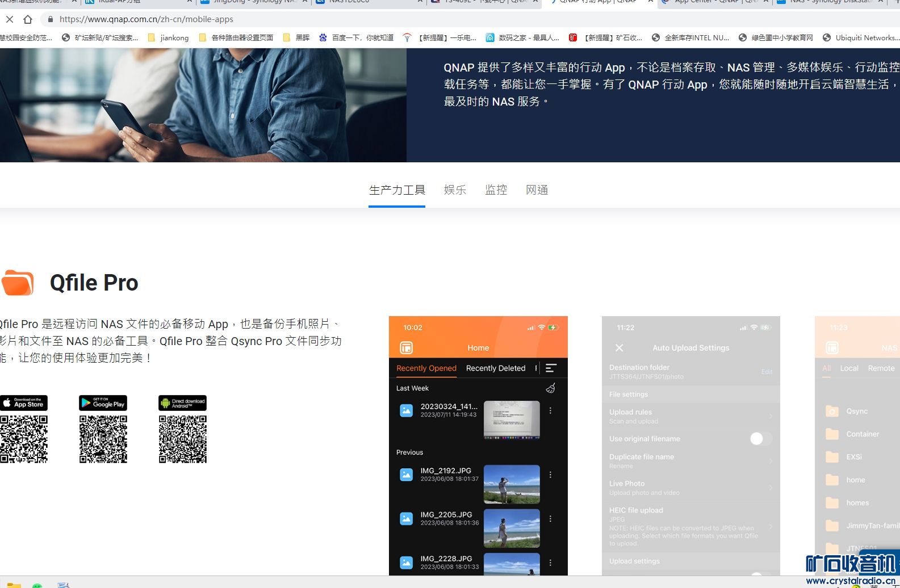Expand the Upload rules chevron
Screen dimensions: 900x588
771,417
